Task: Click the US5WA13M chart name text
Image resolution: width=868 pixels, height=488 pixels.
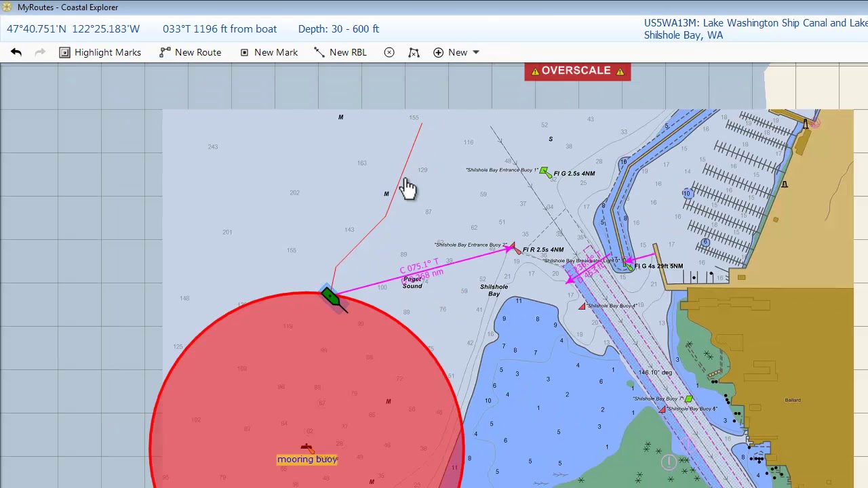Action: (756, 23)
